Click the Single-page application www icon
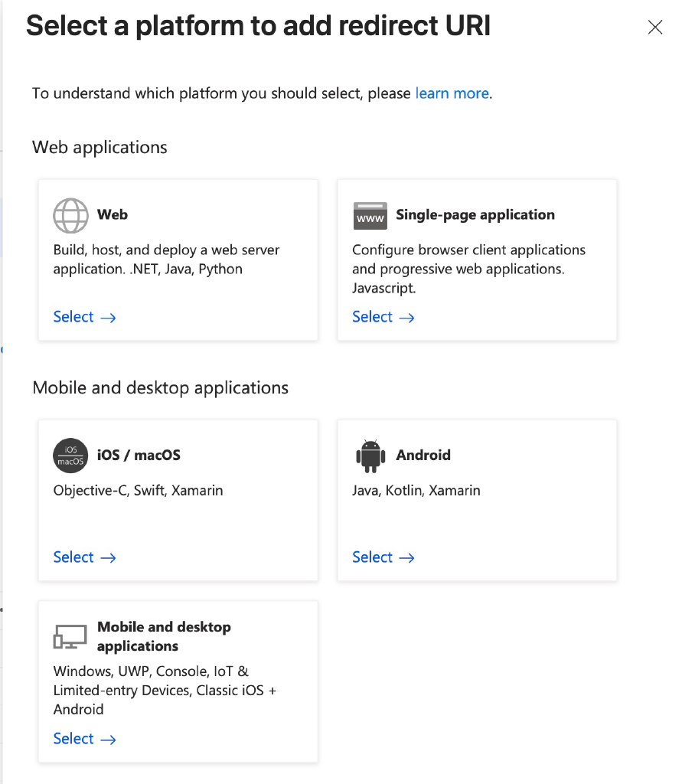This screenshot has height=784, width=695. tap(370, 215)
